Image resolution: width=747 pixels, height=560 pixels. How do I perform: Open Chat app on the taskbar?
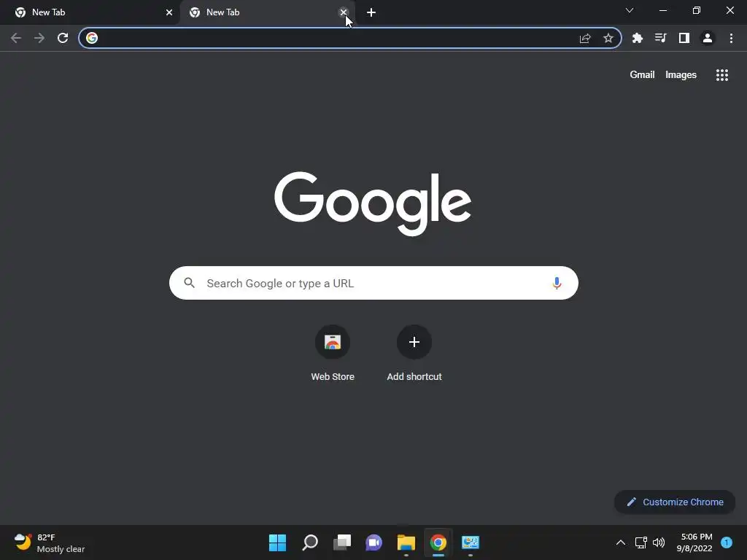374,542
